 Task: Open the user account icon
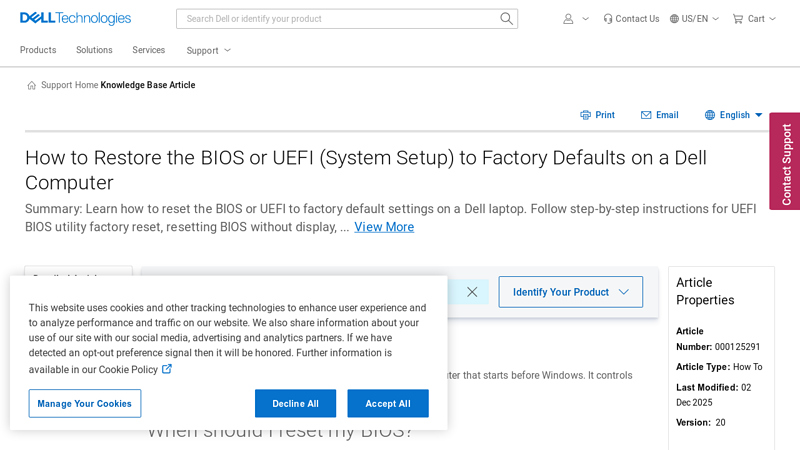point(568,19)
